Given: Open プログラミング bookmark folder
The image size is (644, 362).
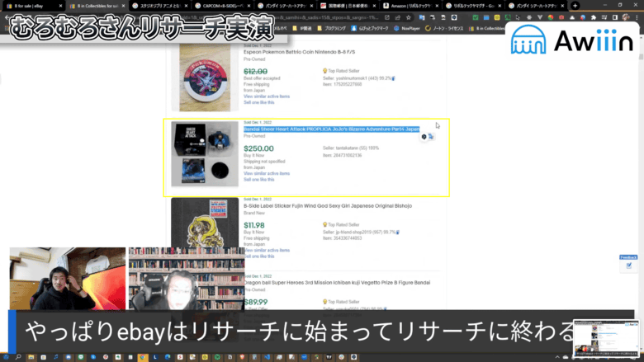Looking at the screenshot, I should pos(331,28).
